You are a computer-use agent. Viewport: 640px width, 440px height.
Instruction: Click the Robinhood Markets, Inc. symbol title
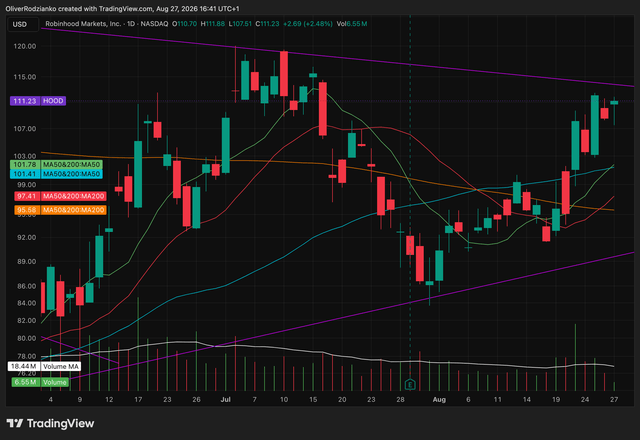[83, 24]
